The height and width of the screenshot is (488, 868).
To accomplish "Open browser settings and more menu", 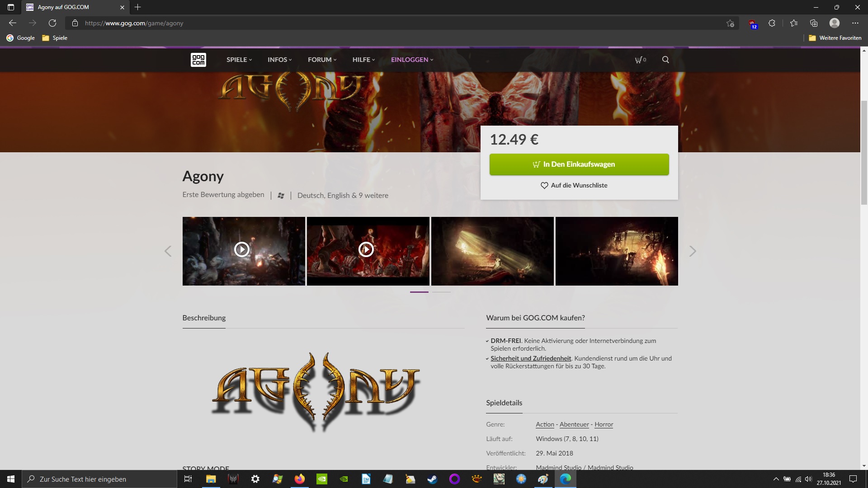I will [x=855, y=23].
